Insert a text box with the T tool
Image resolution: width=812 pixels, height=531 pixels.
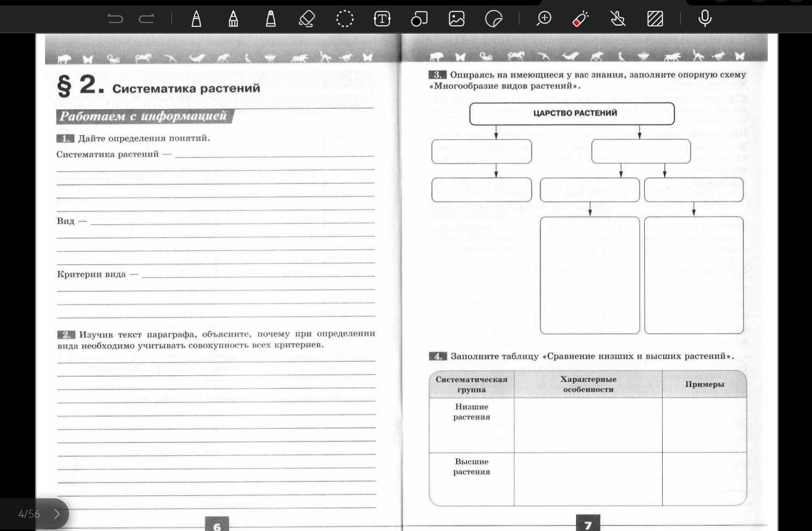[x=382, y=19]
